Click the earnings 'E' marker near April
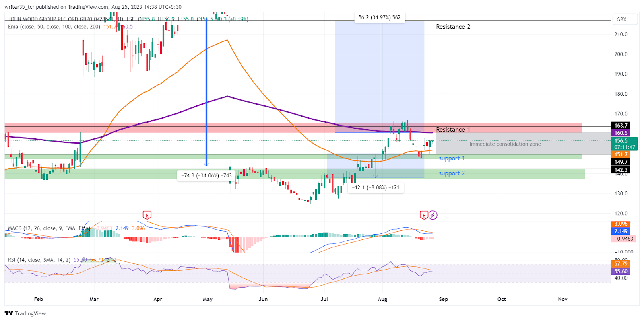 pos(147,215)
